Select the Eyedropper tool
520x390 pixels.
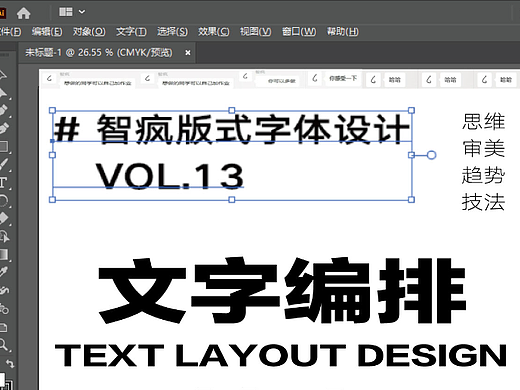(3, 272)
